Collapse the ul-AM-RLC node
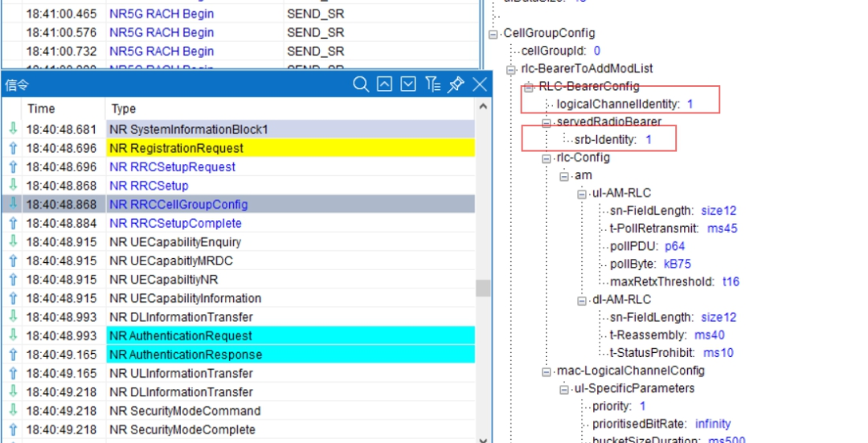Image resolution: width=868 pixels, height=443 pixels. click(582, 194)
